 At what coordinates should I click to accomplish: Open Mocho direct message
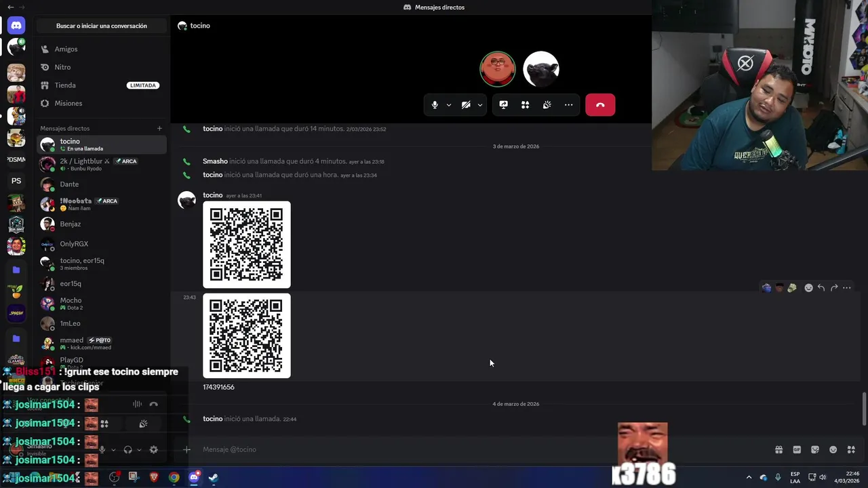point(102,304)
